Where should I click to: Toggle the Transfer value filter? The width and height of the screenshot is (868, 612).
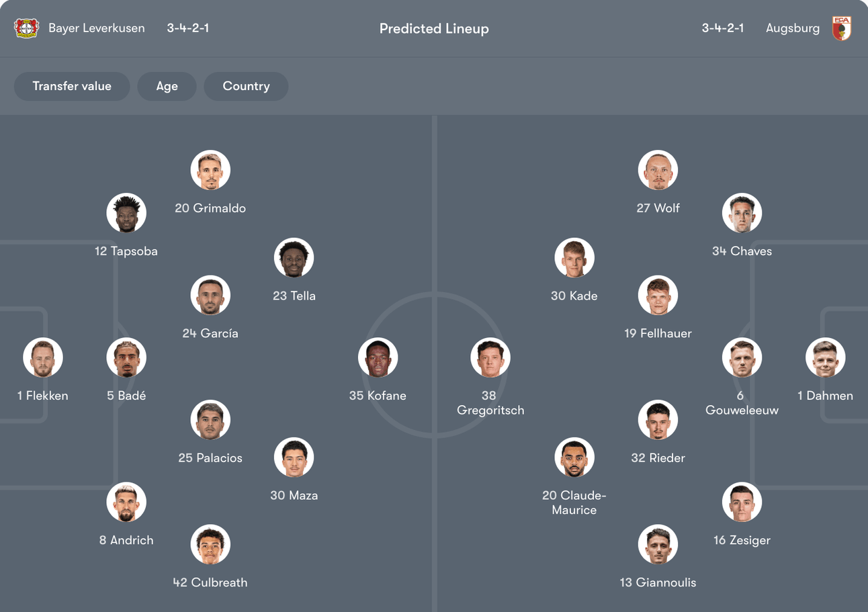point(72,86)
